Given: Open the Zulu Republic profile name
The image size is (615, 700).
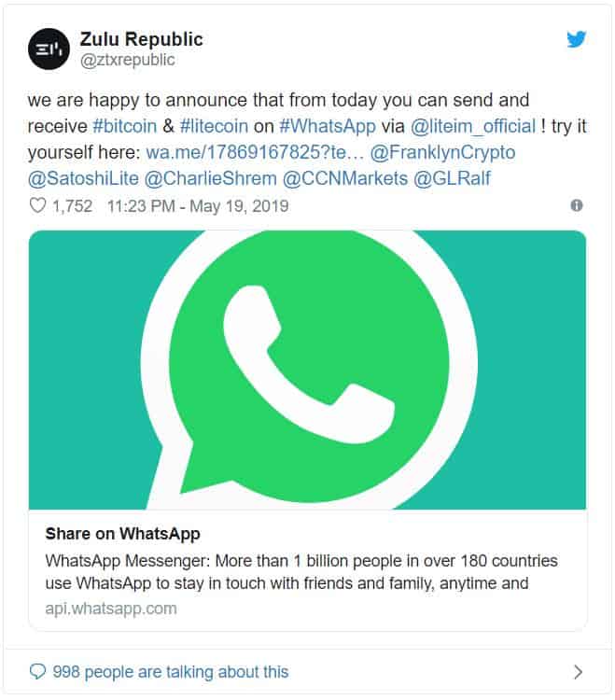Looking at the screenshot, I should pyautogui.click(x=141, y=40).
